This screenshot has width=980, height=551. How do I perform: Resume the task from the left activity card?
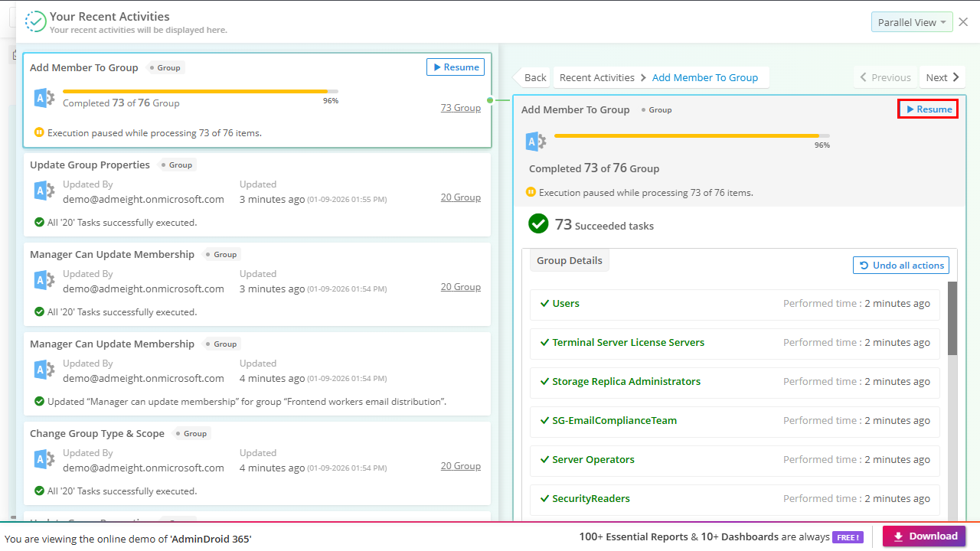[456, 67]
